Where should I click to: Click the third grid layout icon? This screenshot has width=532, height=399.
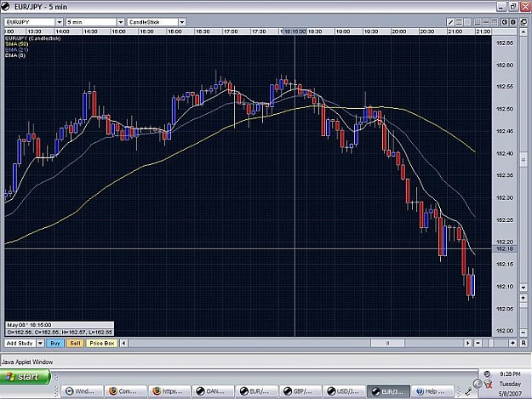tap(495, 22)
